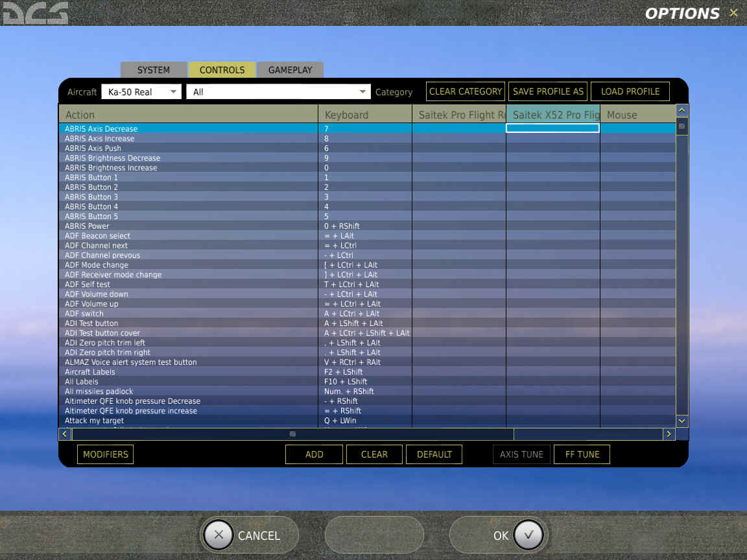Select the ABRIS Axis Push action
Screen dimensions: 747x560
tap(93, 148)
